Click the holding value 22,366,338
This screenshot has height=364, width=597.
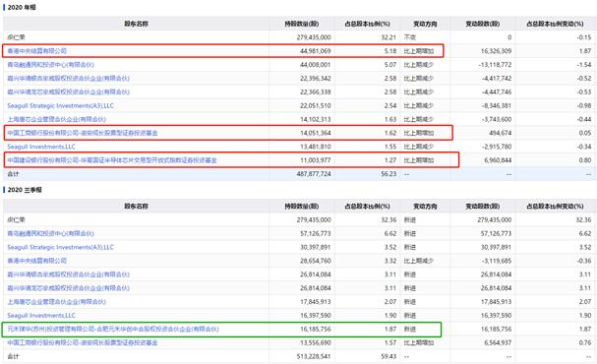316,92
